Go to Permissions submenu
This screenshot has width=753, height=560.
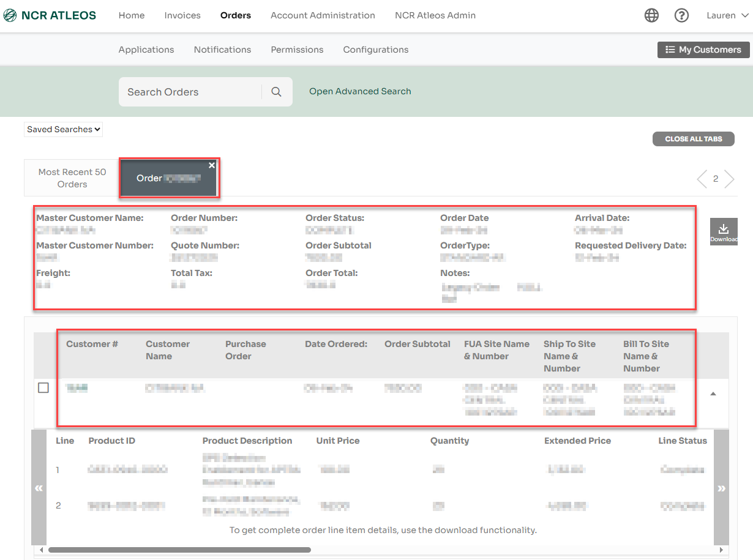pyautogui.click(x=297, y=50)
